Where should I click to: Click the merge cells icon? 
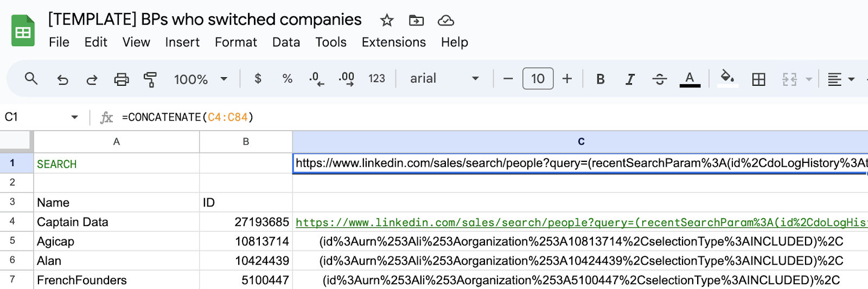coord(789,79)
